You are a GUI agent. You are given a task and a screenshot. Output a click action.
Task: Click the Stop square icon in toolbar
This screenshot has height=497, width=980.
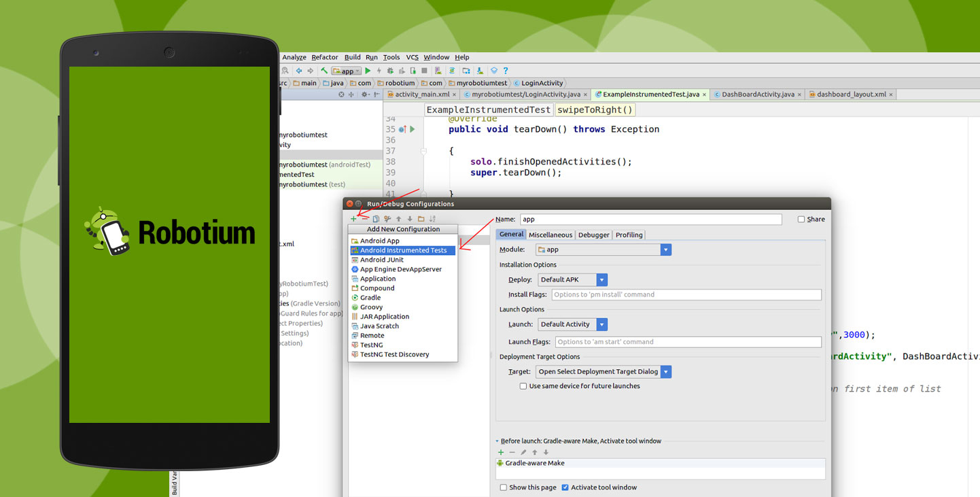pos(424,71)
